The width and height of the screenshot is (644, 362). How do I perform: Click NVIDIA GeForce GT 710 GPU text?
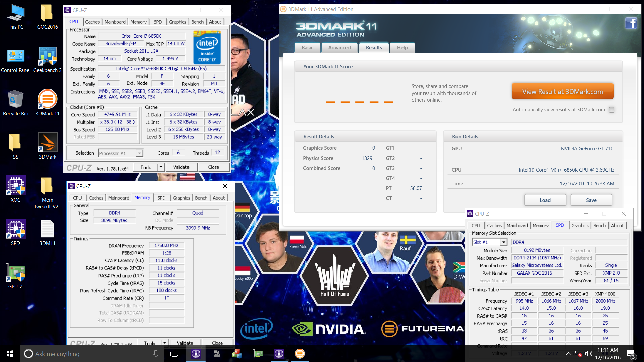pos(587,148)
